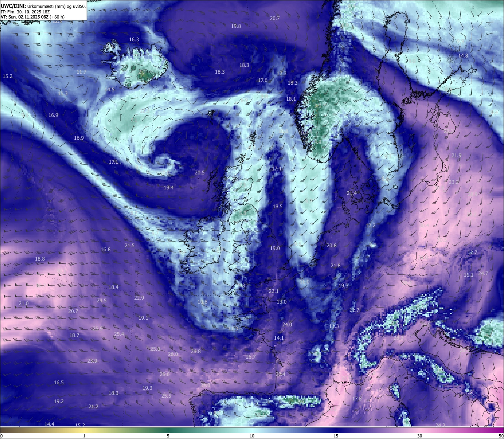This screenshot has width=504, height=439.
Task: Click the 24.5 map value
Action: click(102, 300)
